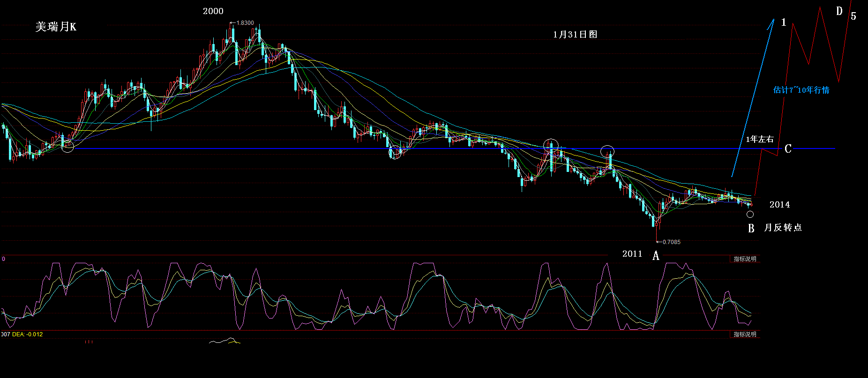Click the 2011 year label
The width and height of the screenshot is (868, 378).
pyautogui.click(x=632, y=254)
